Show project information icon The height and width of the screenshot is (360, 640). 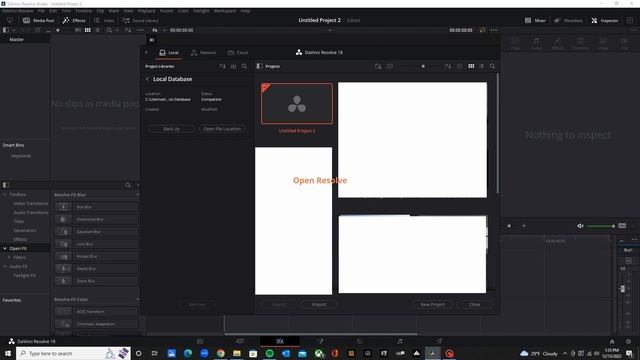click(x=460, y=66)
